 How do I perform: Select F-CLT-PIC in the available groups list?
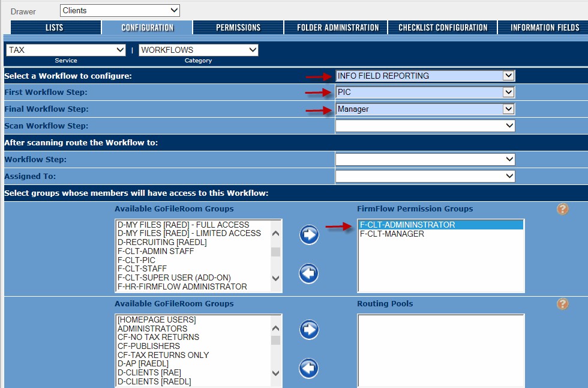[x=136, y=260]
